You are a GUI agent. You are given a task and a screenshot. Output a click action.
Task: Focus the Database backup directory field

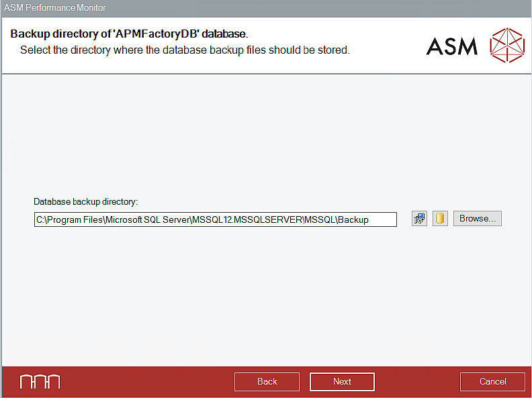pos(216,219)
